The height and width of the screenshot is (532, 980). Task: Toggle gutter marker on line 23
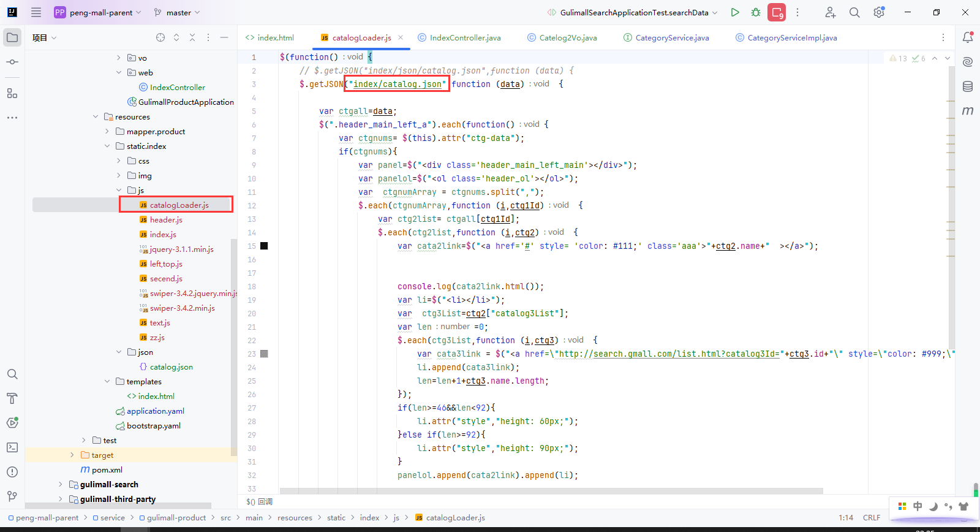point(264,354)
